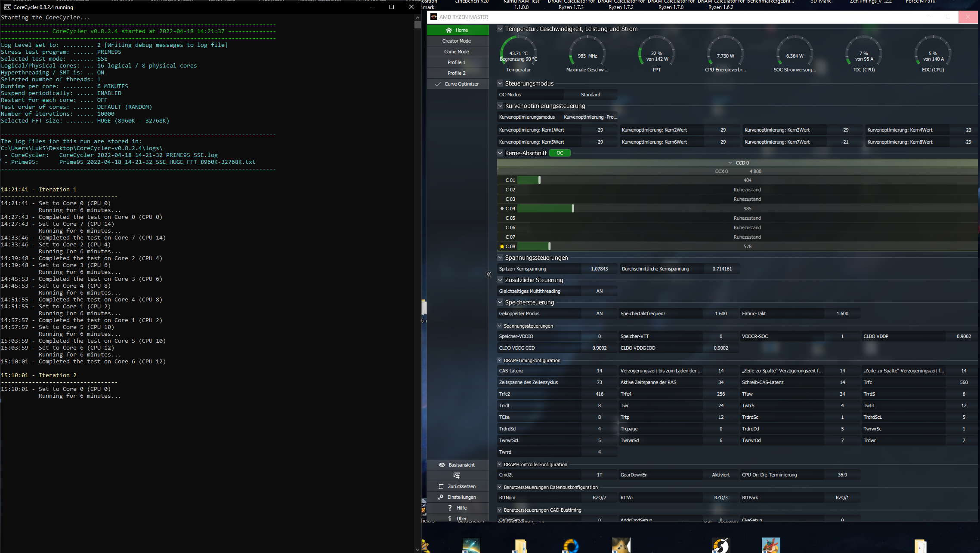Open Einstellungen via the gears icon
Image resolution: width=980 pixels, height=553 pixels.
[441, 497]
